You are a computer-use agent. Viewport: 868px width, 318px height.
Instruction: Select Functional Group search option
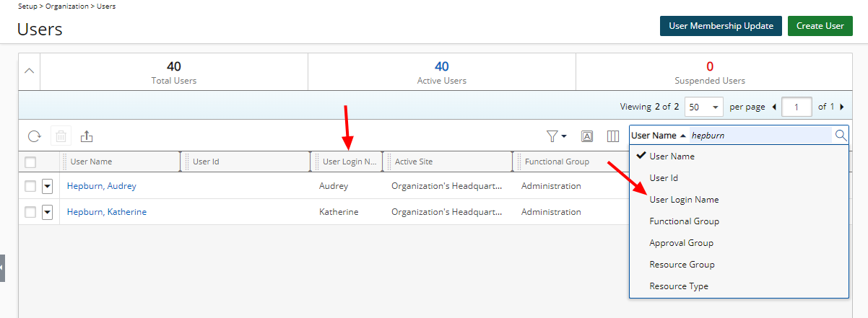click(739, 221)
